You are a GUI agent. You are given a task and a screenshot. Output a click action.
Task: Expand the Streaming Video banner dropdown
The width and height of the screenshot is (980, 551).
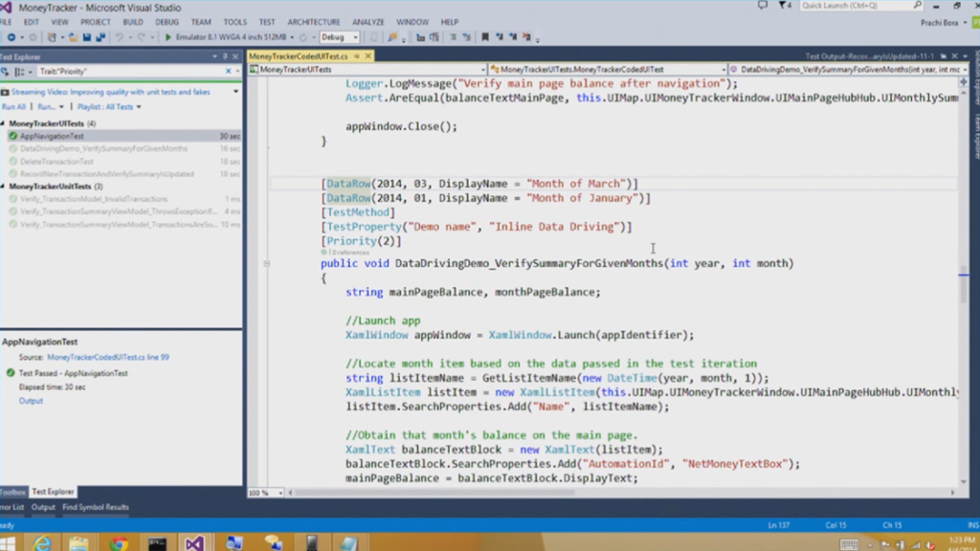coord(235,92)
